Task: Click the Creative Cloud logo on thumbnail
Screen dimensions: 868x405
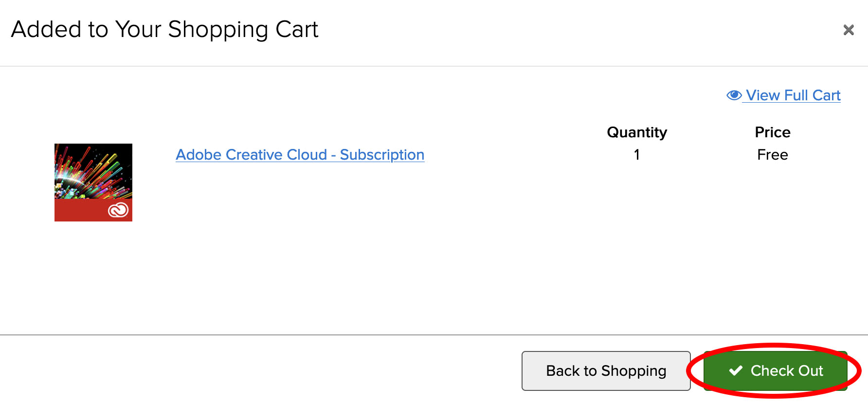Action: pos(118,210)
